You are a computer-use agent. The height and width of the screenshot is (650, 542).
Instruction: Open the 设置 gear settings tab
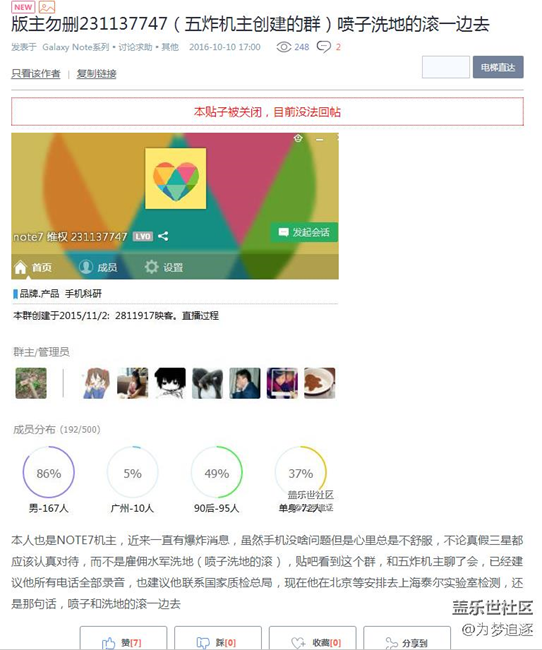point(164,267)
